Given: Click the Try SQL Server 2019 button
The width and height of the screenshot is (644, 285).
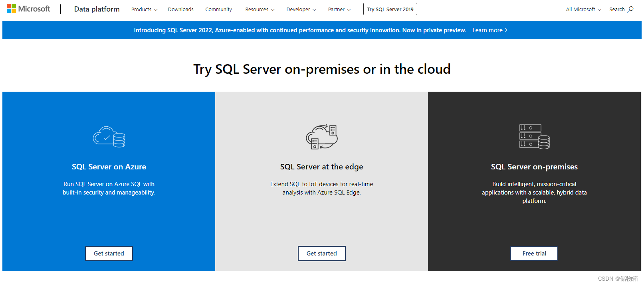Looking at the screenshot, I should [x=390, y=9].
